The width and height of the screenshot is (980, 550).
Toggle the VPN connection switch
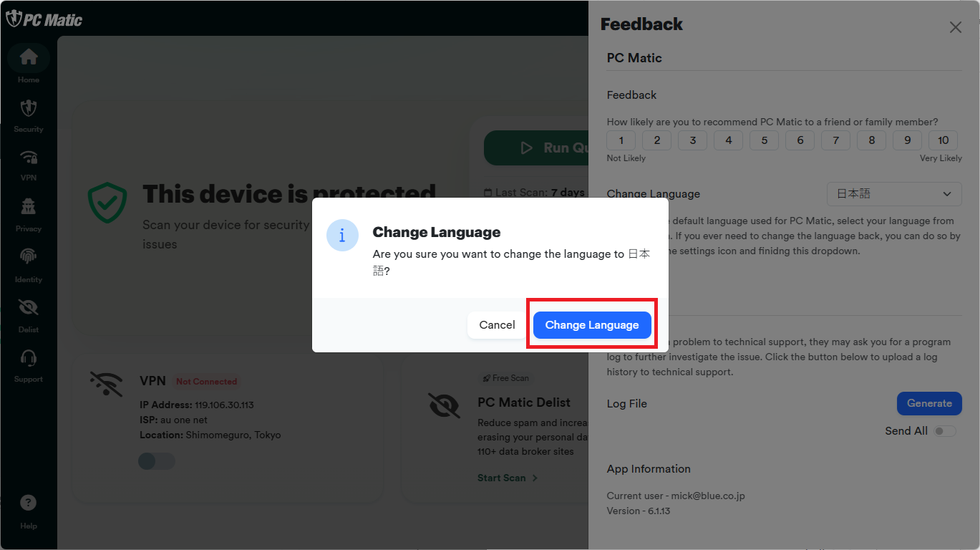point(157,461)
